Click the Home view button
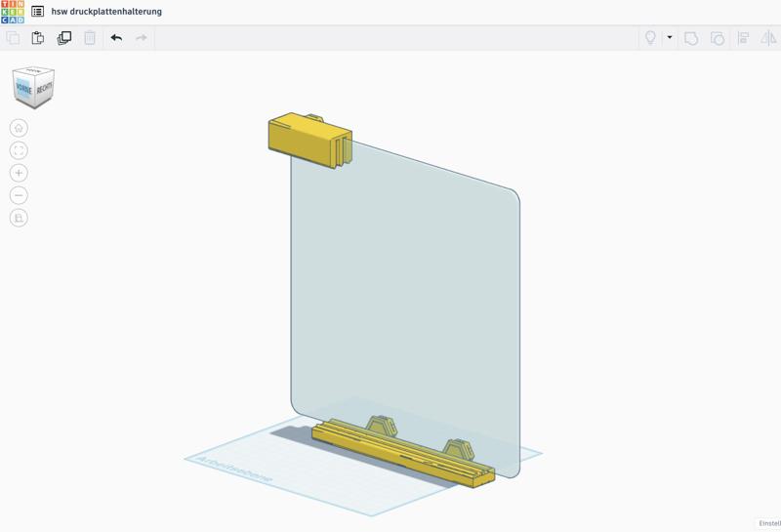This screenshot has height=532, width=781. coord(19,128)
